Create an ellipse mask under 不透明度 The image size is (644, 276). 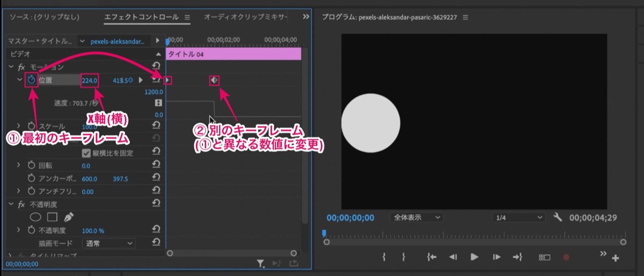(35, 217)
